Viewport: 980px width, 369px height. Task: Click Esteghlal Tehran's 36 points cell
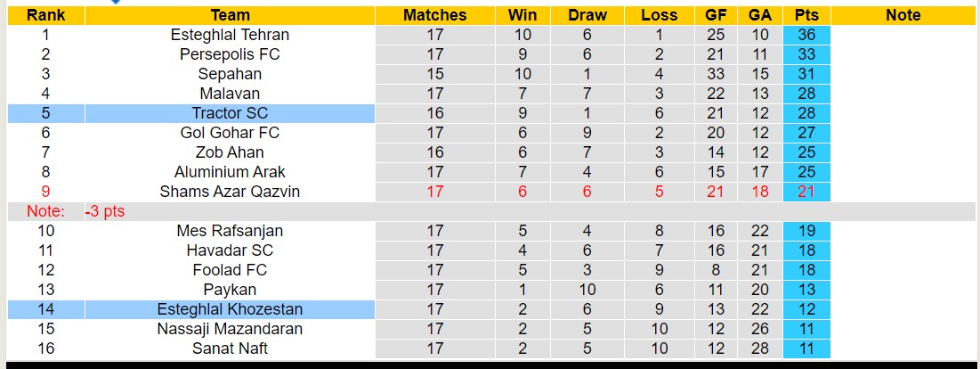(x=806, y=35)
